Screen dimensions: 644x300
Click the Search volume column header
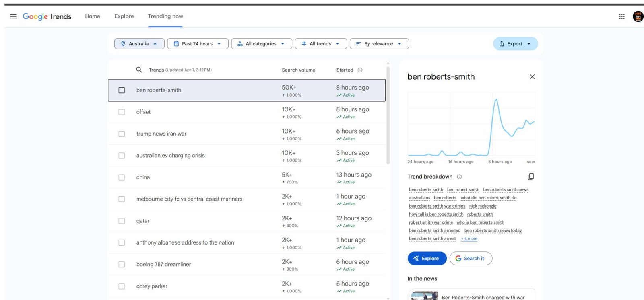(x=298, y=70)
